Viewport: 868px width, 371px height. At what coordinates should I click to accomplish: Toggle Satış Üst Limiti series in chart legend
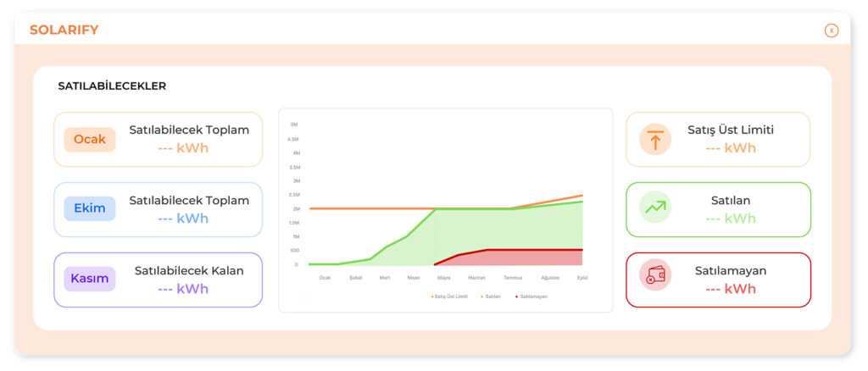pyautogui.click(x=449, y=296)
